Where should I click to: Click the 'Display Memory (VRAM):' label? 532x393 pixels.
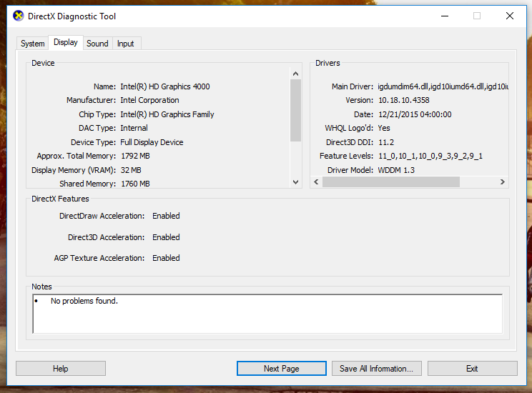pyautogui.click(x=74, y=170)
